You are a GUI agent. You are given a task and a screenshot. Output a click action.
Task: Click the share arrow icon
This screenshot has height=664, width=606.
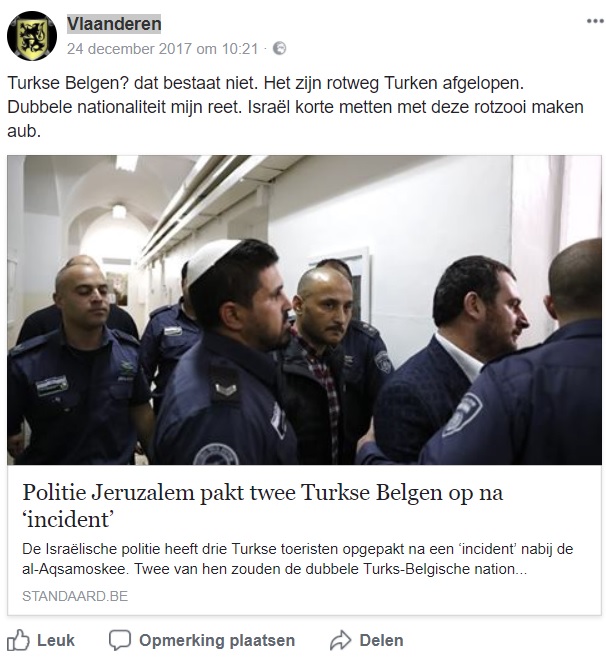[x=340, y=640]
